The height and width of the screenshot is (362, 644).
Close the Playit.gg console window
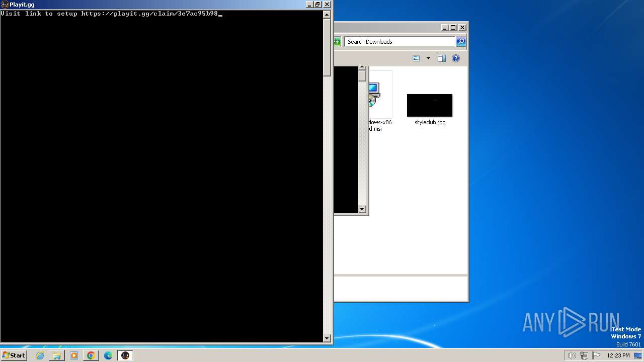click(x=327, y=5)
